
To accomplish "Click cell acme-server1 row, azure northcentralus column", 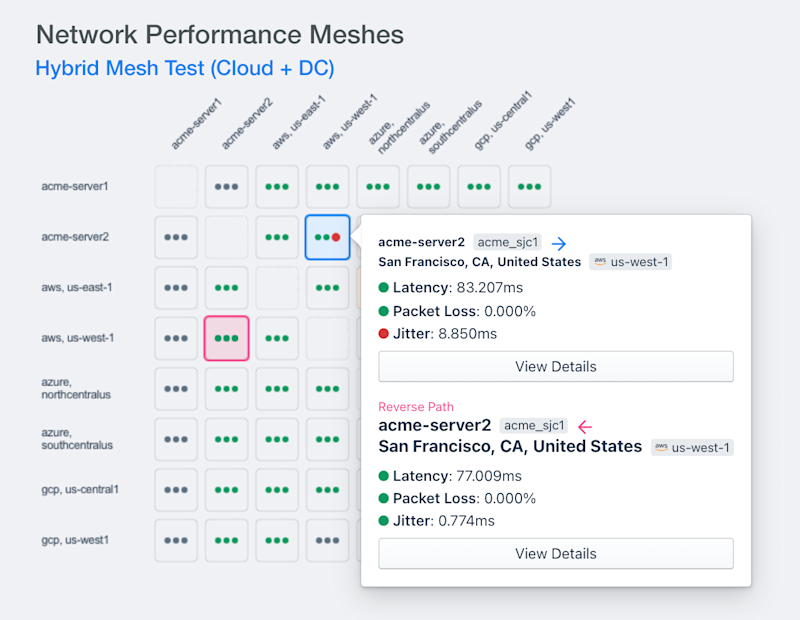I will pyautogui.click(x=378, y=187).
